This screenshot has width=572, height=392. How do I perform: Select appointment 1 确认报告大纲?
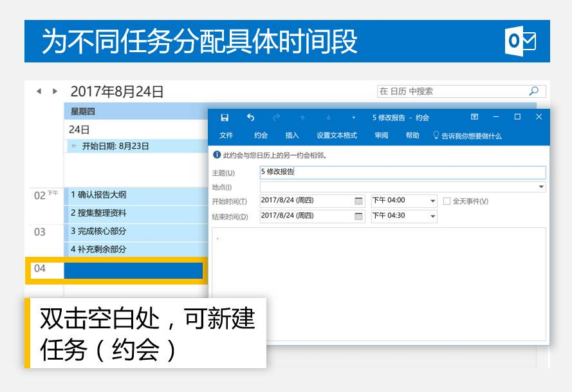point(136,195)
